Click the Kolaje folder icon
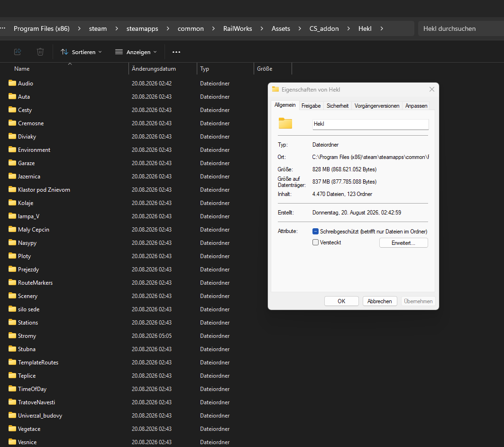The image size is (504, 447). coord(12,203)
